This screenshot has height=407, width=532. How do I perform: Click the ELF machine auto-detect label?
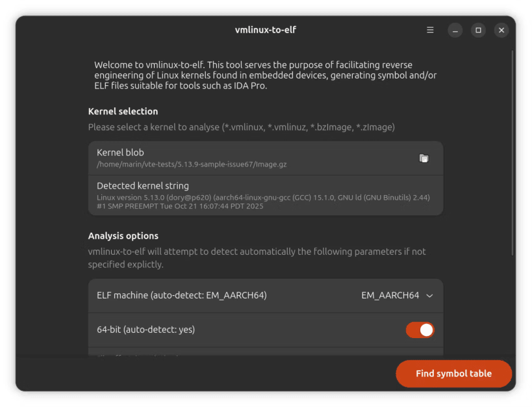(181, 296)
